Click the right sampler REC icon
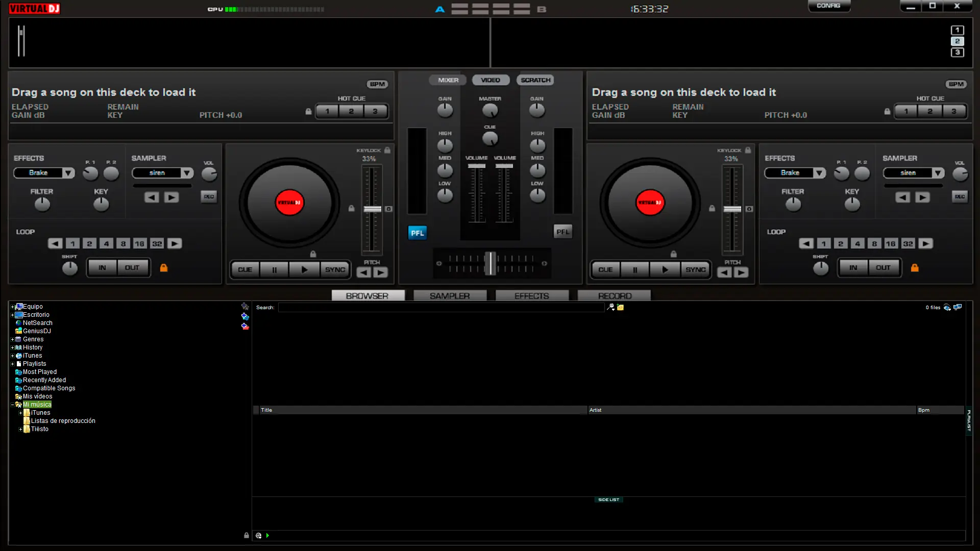Image resolution: width=980 pixels, height=551 pixels. pos(960,196)
